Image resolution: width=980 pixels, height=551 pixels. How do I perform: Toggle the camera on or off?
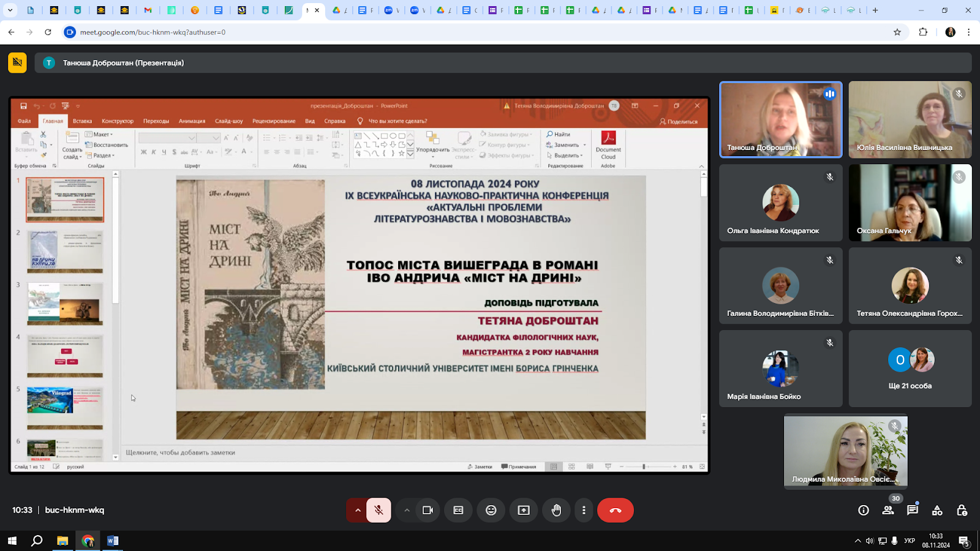428,510
